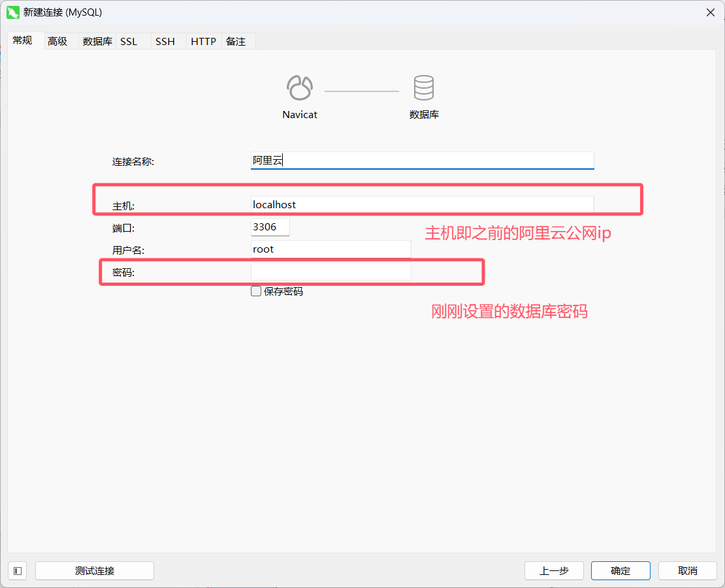Focus the 连接名称 input field
This screenshot has height=588, width=725.
422,161
